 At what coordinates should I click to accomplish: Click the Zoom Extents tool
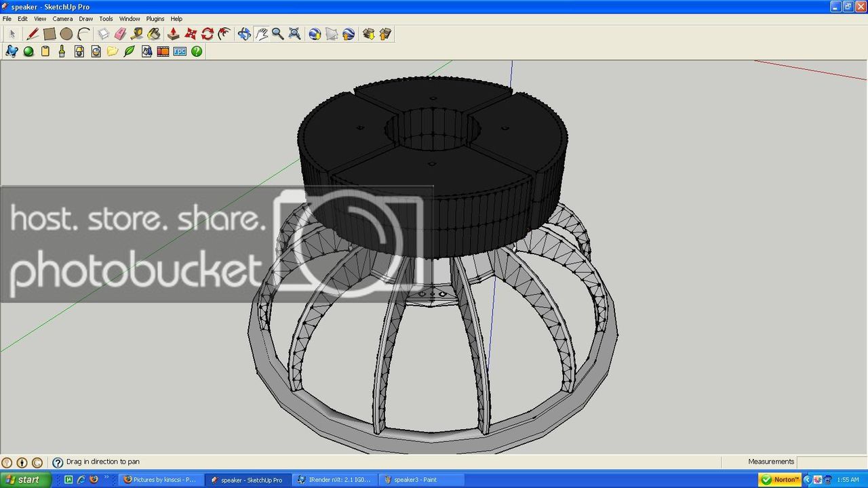[x=294, y=34]
